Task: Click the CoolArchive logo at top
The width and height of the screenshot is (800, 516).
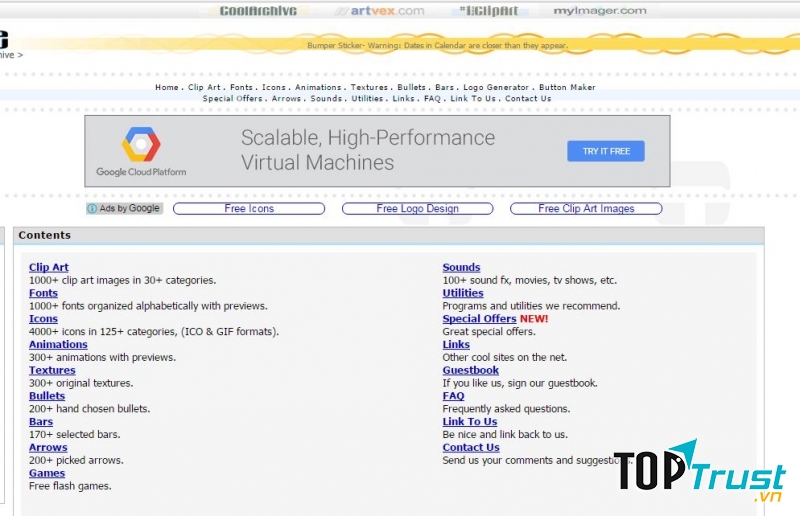Action: 259,11
